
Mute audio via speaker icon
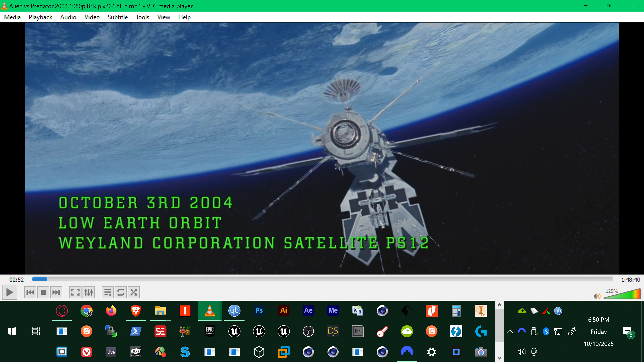[x=597, y=296]
